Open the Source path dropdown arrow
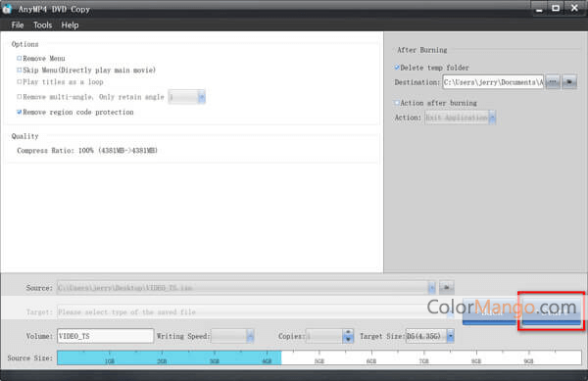This screenshot has width=588, height=381. coord(431,288)
